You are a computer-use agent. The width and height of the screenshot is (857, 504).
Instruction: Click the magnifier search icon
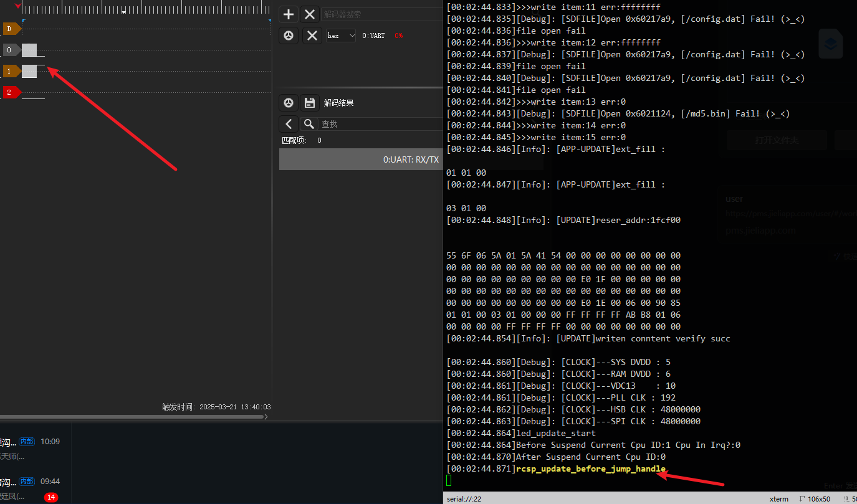tap(309, 124)
